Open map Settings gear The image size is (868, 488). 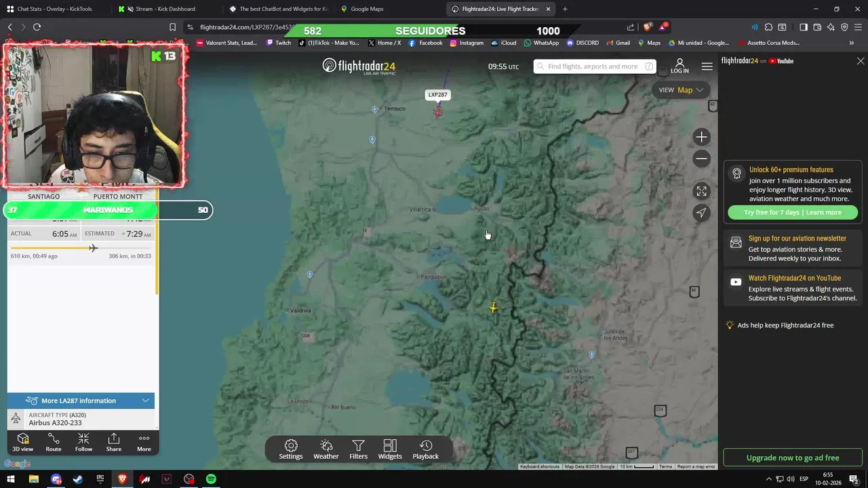pos(291,449)
